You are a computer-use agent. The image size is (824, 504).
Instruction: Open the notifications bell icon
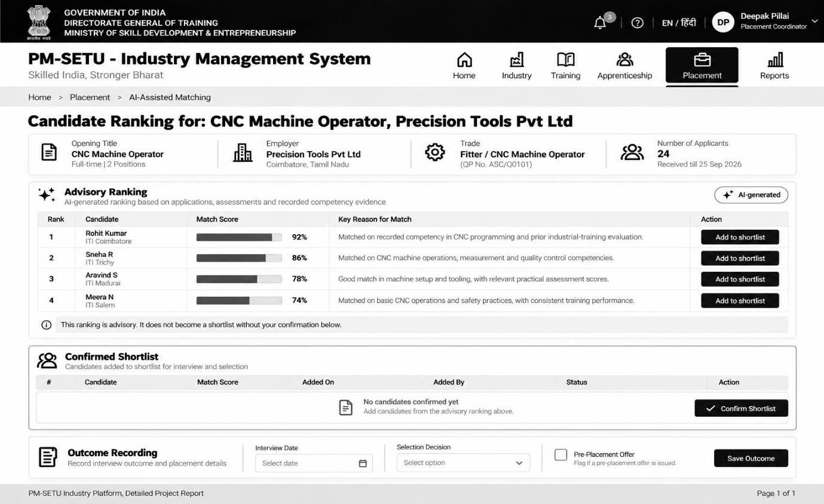tap(600, 23)
